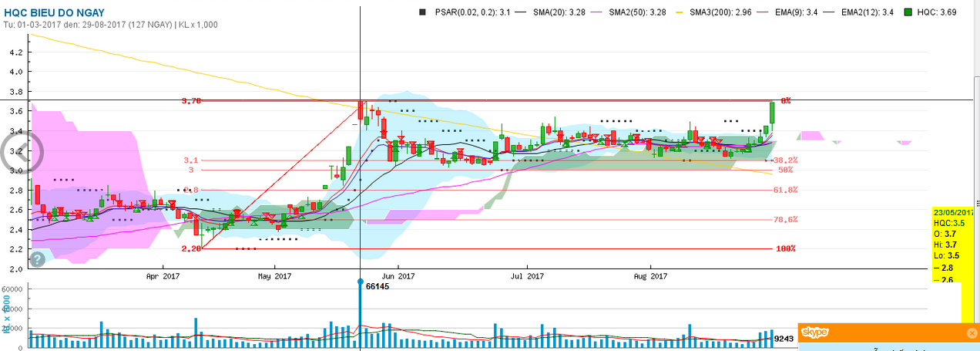Viewport: 980px width, 351px height.
Task: Select the 0% Fibonacci level label
Action: (786, 101)
